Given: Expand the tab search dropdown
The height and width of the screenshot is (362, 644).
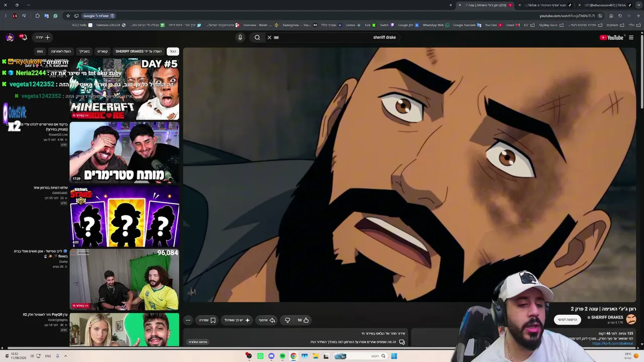Looking at the screenshot, I should pyautogui.click(x=639, y=5).
